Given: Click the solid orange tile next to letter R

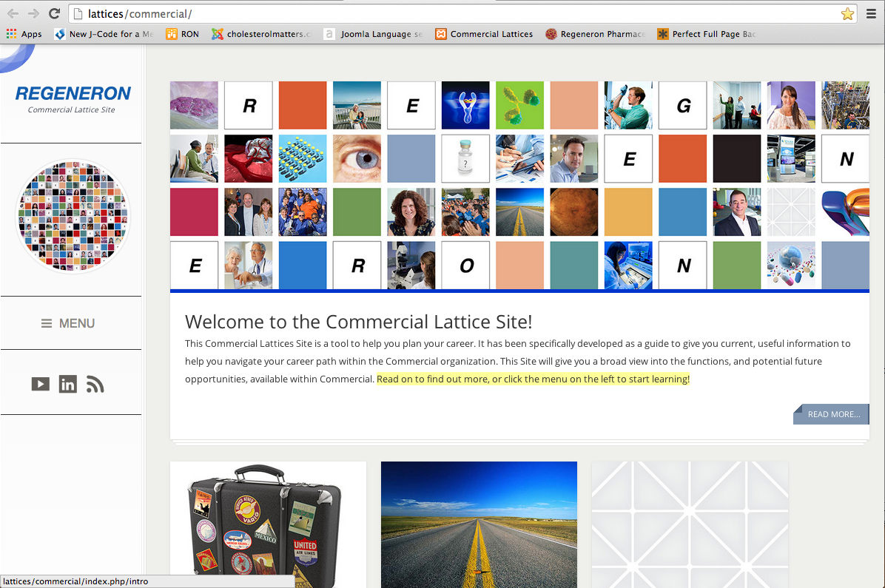Looking at the screenshot, I should (x=303, y=105).
